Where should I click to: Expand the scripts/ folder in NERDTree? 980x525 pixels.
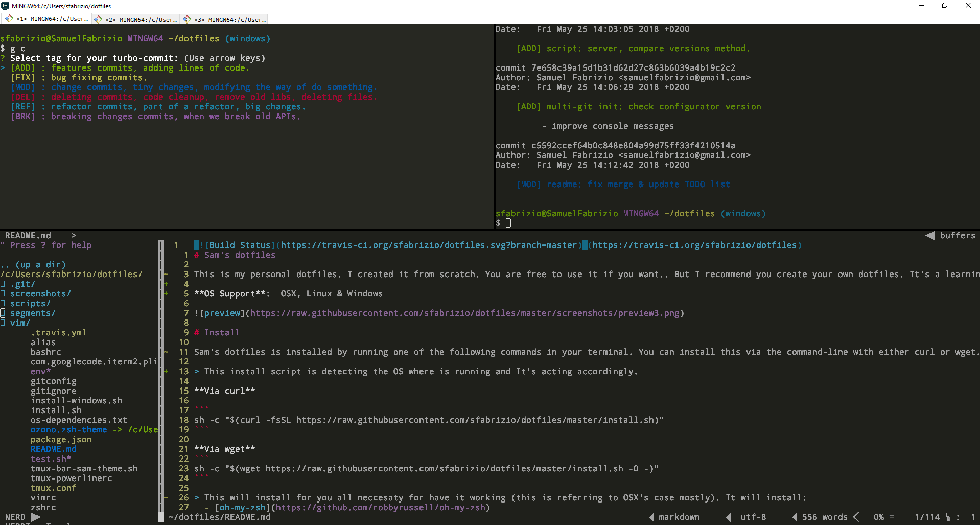(x=30, y=304)
